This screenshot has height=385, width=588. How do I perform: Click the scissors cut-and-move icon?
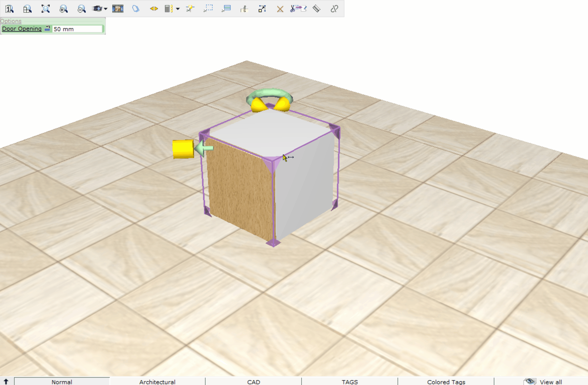[x=298, y=9]
